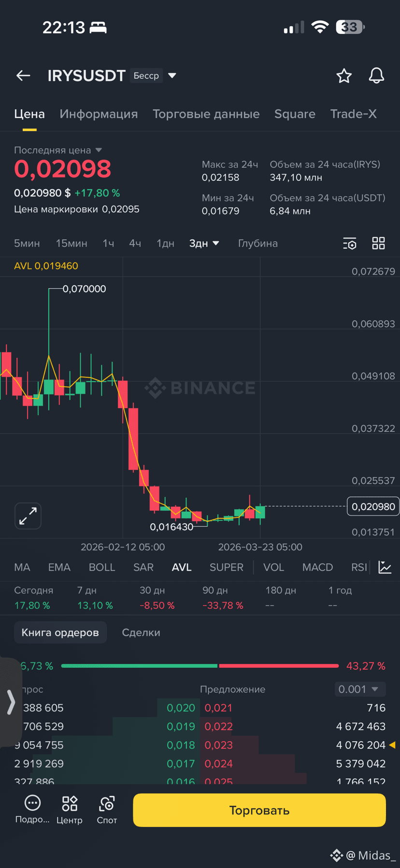The height and width of the screenshot is (868, 400).
Task: Toggle the AVL indicator
Action: [x=182, y=567]
